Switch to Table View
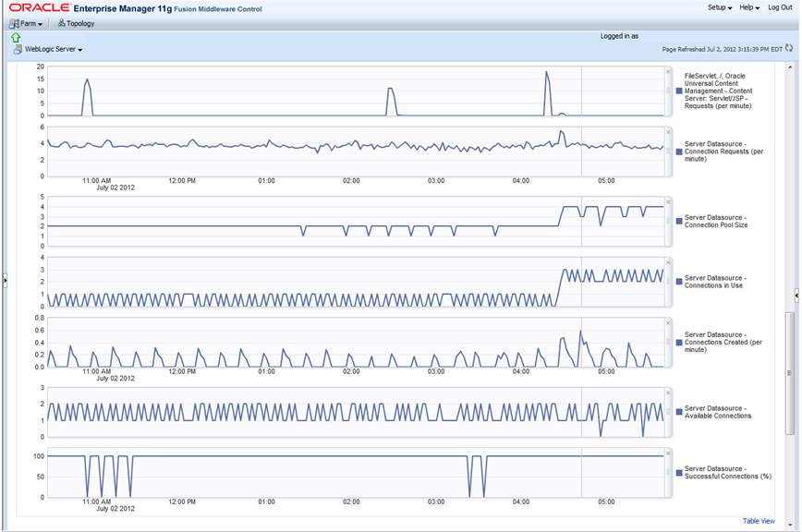The width and height of the screenshot is (802, 532). 759,521
